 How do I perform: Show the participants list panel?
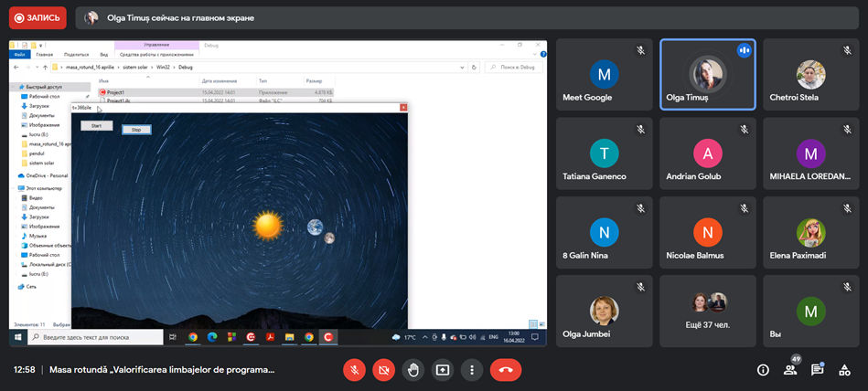tap(790, 370)
